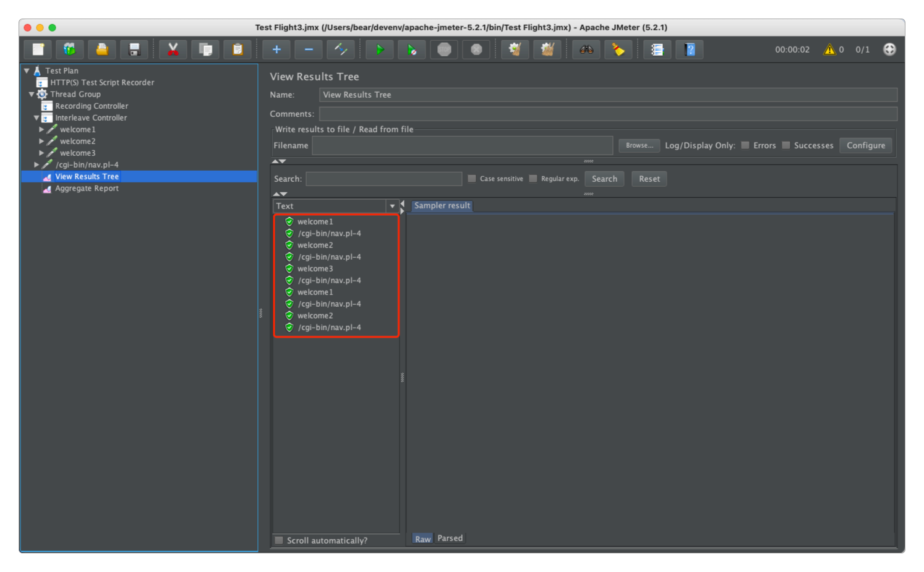
Task: Select HTTP(S) Test Script Recorder in tree
Action: click(x=102, y=82)
